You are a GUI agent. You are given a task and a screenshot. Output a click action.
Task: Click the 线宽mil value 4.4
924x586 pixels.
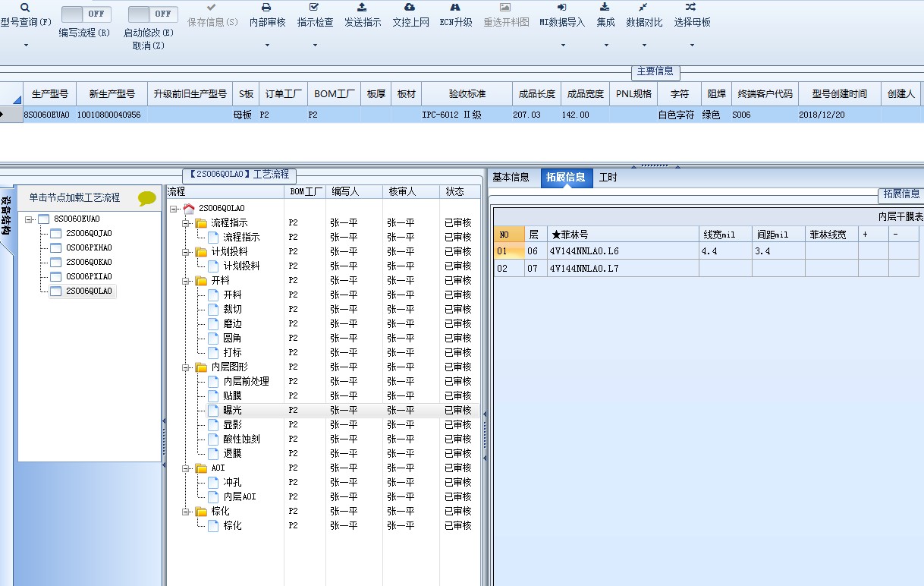(x=724, y=250)
